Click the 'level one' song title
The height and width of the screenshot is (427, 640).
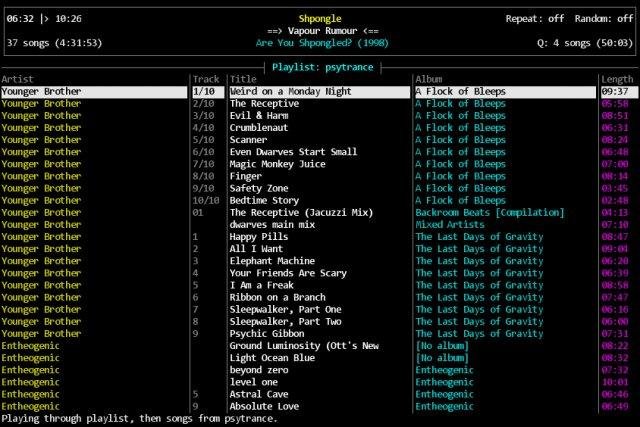253,382
